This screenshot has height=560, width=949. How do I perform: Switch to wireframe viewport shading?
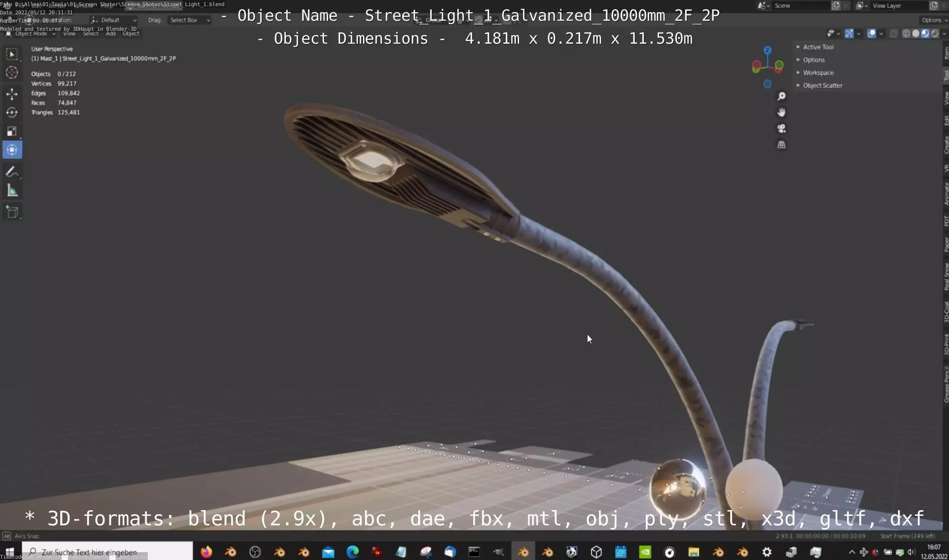(x=906, y=33)
